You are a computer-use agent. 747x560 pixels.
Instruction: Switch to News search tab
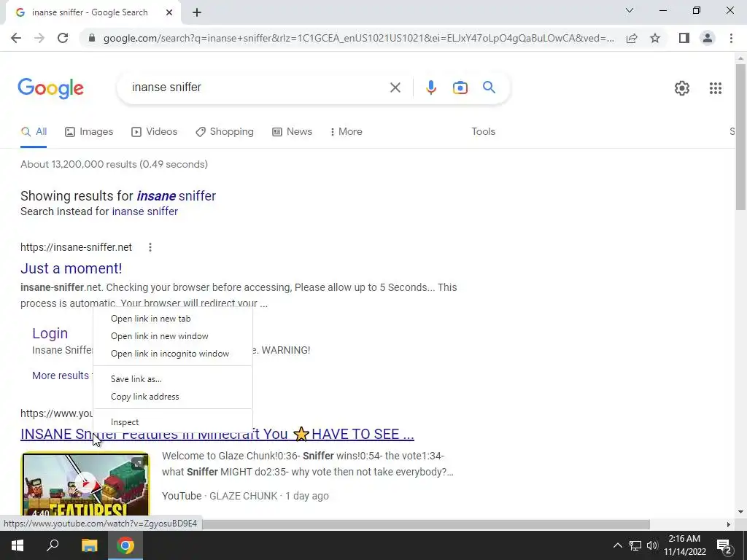click(292, 131)
